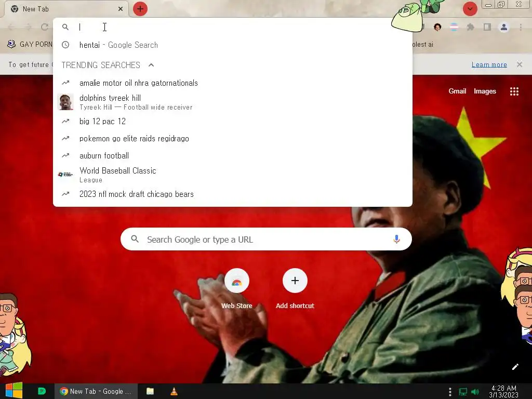Open the Images link
The image size is (532, 399).
(x=485, y=91)
